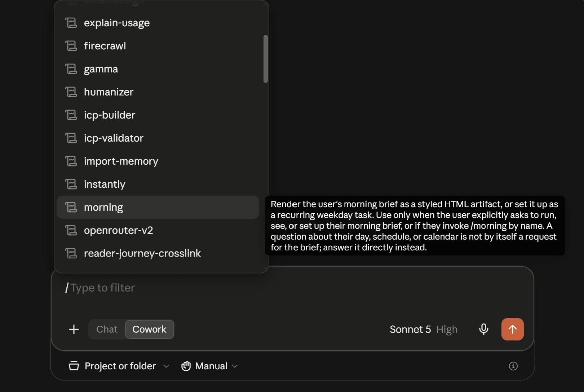
Task: Select the morning skill
Action: (158, 207)
